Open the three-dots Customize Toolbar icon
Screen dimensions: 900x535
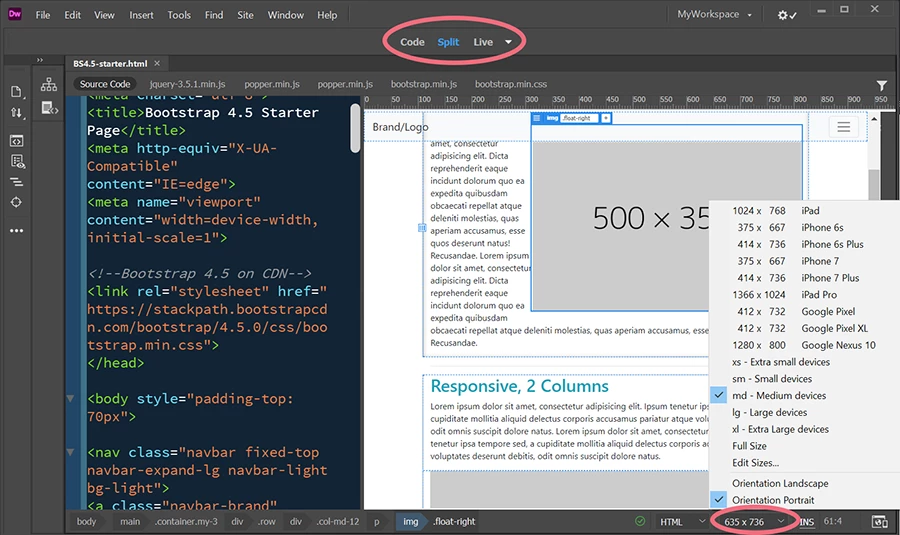(x=16, y=231)
